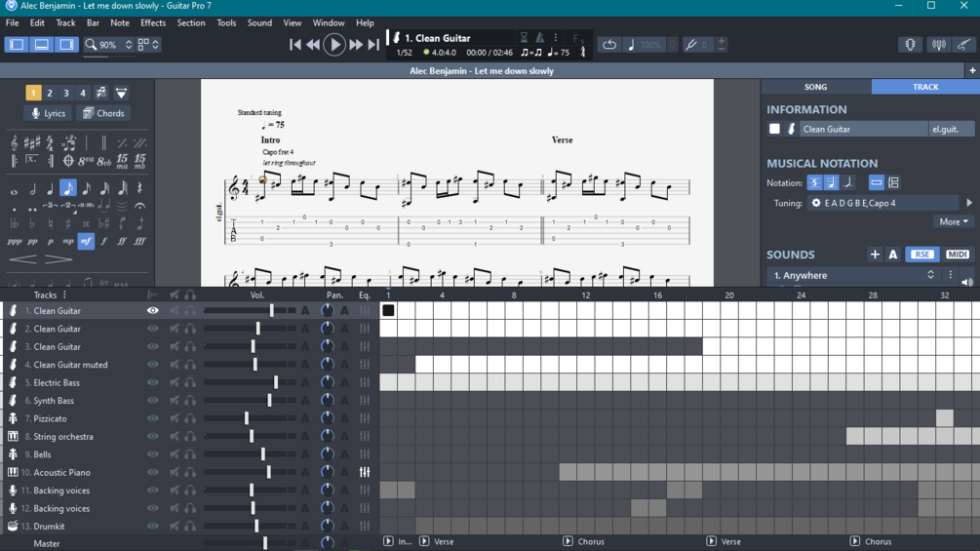The width and height of the screenshot is (980, 551).
Task: Insert a treble clef from the palette
Action: [x=14, y=143]
